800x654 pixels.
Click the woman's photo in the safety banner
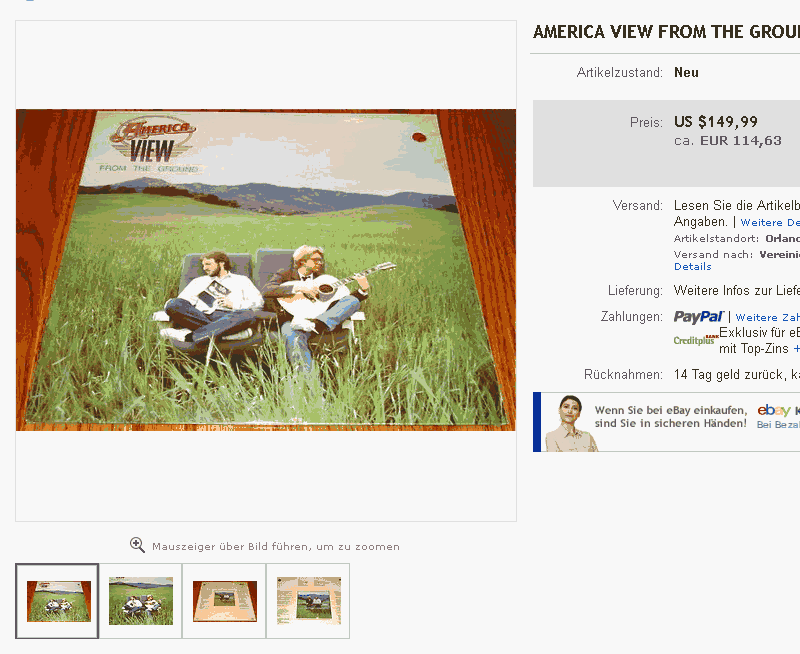click(x=570, y=423)
